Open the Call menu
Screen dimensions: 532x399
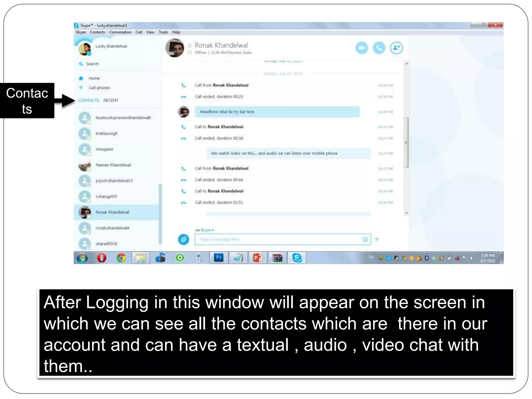coord(139,32)
